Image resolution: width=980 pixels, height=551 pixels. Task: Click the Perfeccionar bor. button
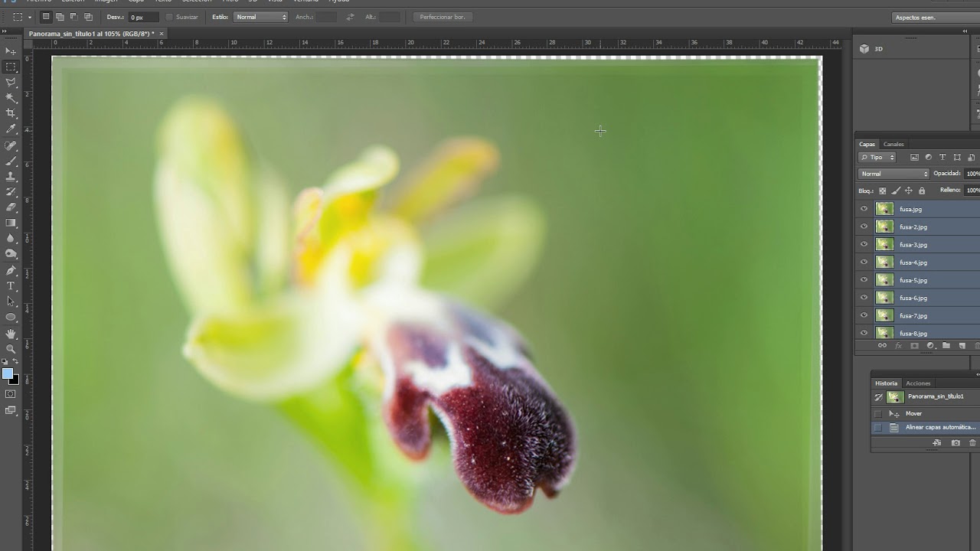pyautogui.click(x=443, y=17)
